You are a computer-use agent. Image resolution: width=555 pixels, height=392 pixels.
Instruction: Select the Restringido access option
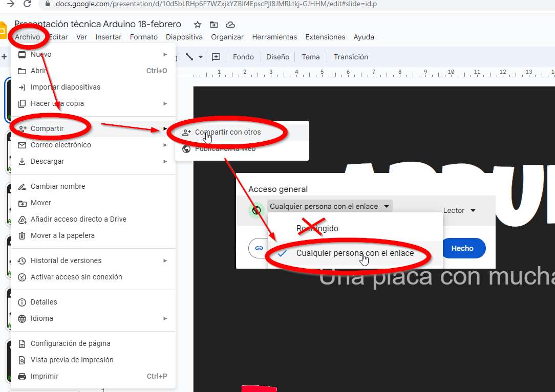(x=355, y=229)
